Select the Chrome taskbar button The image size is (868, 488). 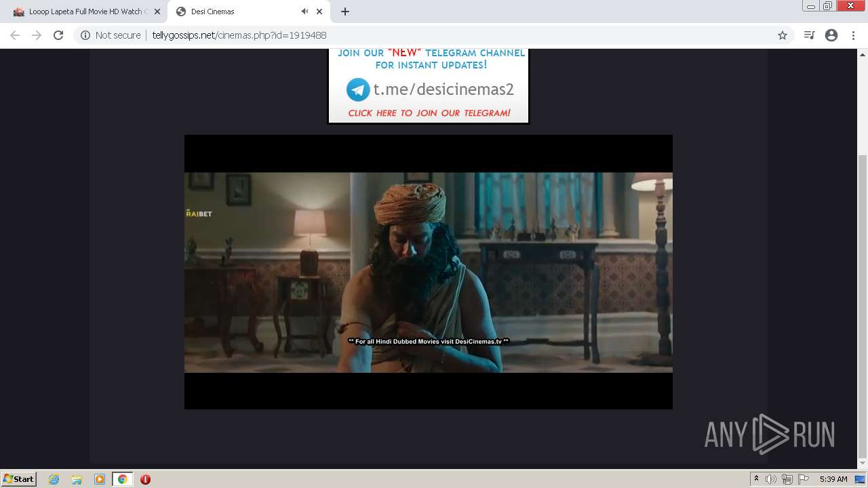pos(122,479)
